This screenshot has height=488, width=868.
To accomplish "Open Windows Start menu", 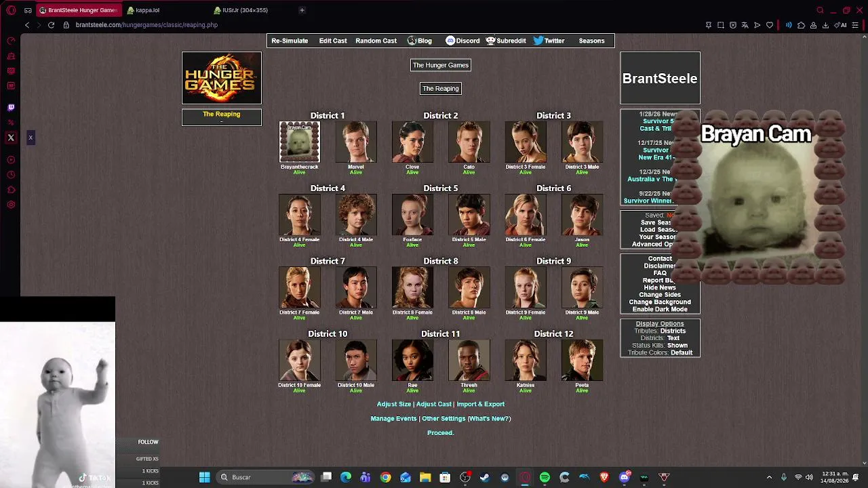I will click(204, 477).
